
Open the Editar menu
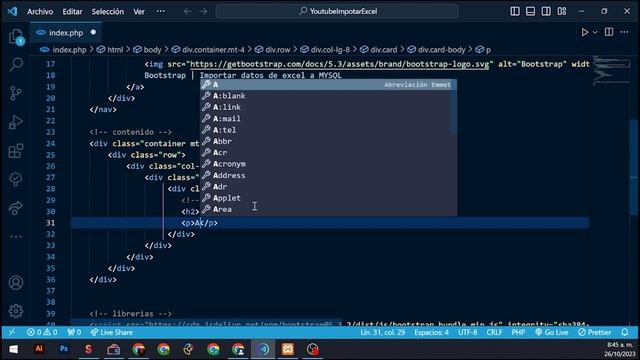pos(72,11)
